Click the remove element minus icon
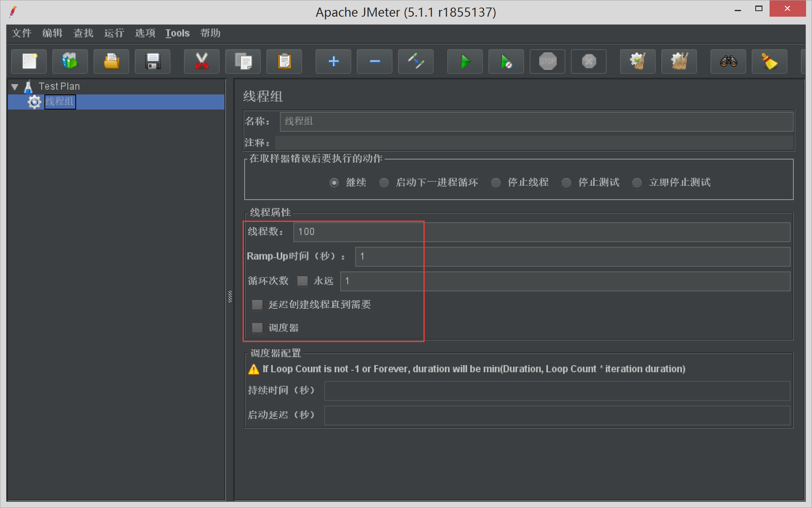The height and width of the screenshot is (508, 812). click(374, 62)
